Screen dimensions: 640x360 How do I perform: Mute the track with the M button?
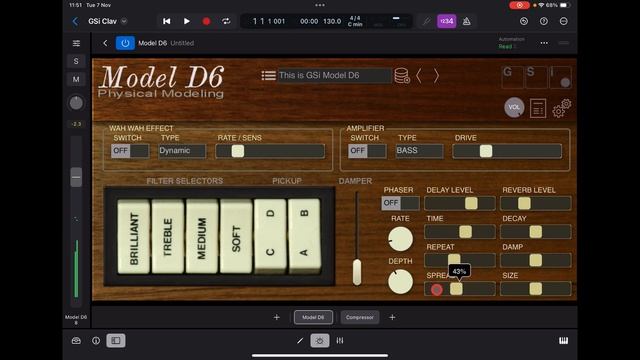76,79
